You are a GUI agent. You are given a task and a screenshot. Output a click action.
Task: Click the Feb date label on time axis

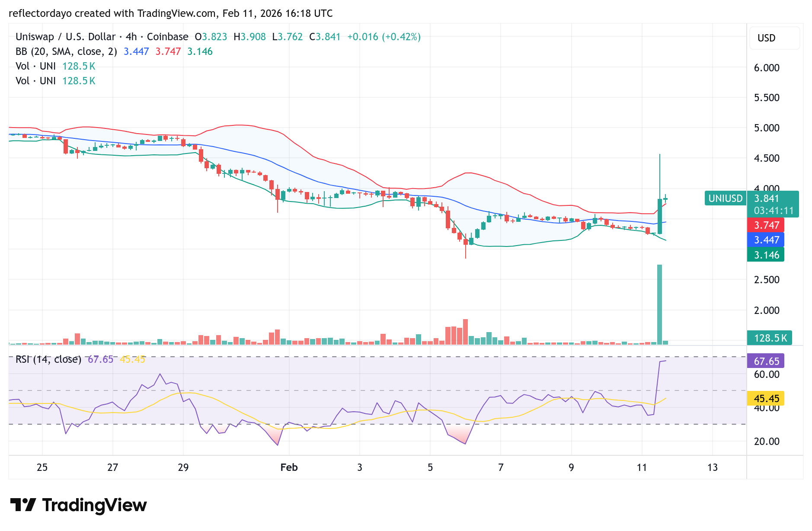click(289, 467)
